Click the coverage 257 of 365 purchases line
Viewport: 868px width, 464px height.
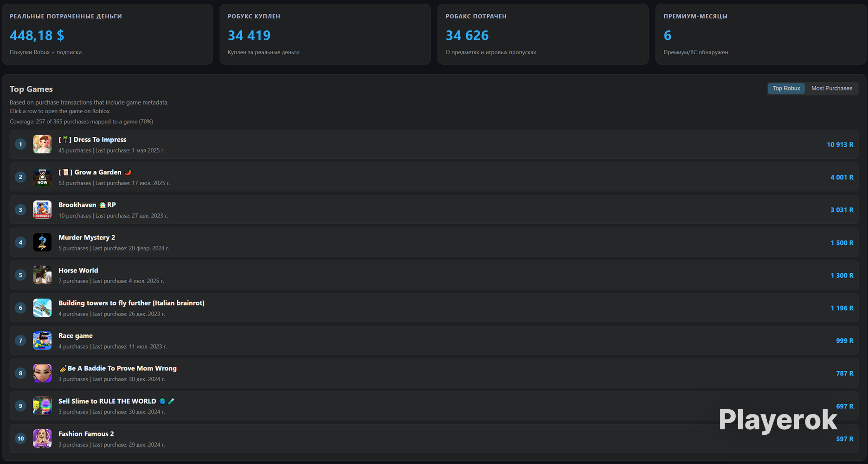(81, 122)
